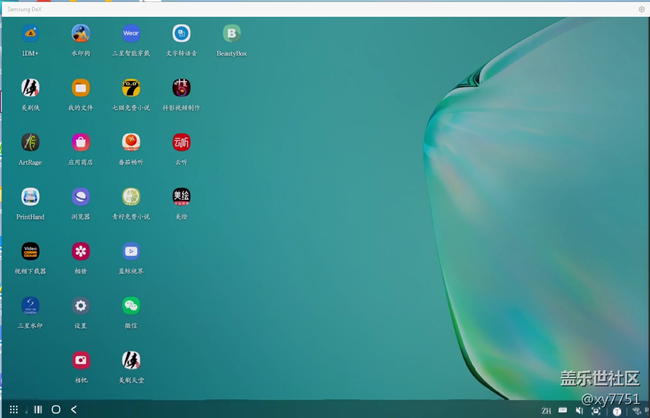650x418 pixels.
Task: Open the 应用商店 app store
Action: tap(81, 143)
